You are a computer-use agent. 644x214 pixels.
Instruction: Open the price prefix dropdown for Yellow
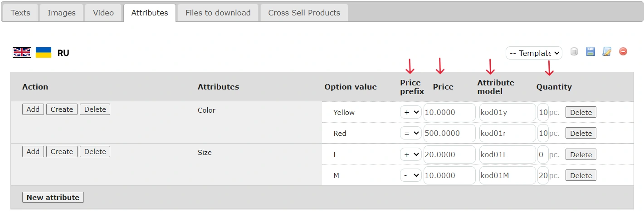(x=411, y=112)
